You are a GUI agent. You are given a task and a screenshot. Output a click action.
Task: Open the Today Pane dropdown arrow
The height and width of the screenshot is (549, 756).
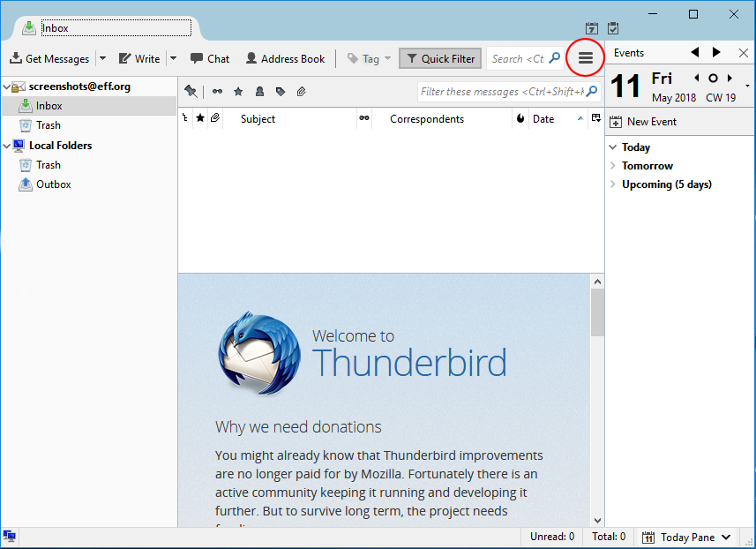pos(726,537)
